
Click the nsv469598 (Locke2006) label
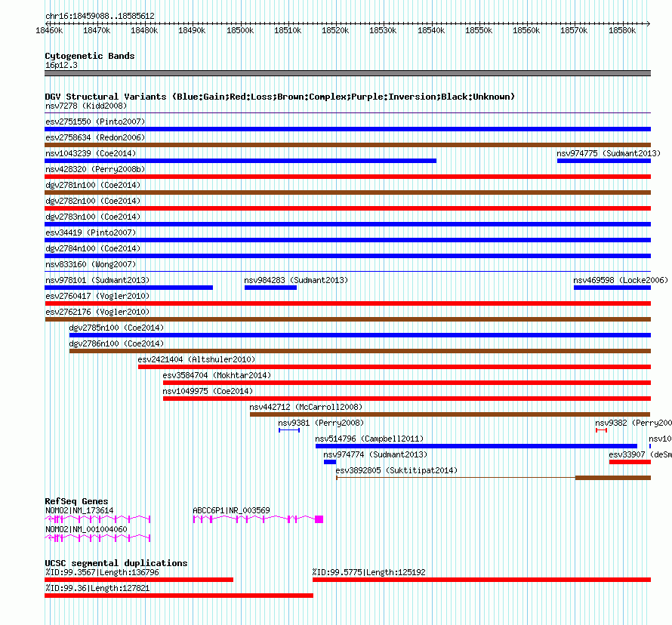pyautogui.click(x=621, y=280)
